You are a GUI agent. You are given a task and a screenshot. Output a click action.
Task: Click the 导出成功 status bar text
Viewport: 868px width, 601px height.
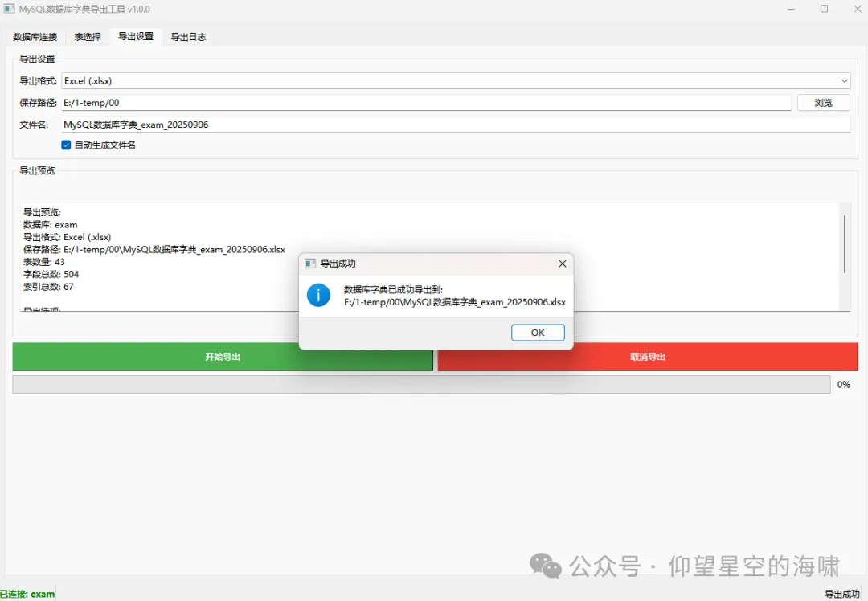(842, 594)
